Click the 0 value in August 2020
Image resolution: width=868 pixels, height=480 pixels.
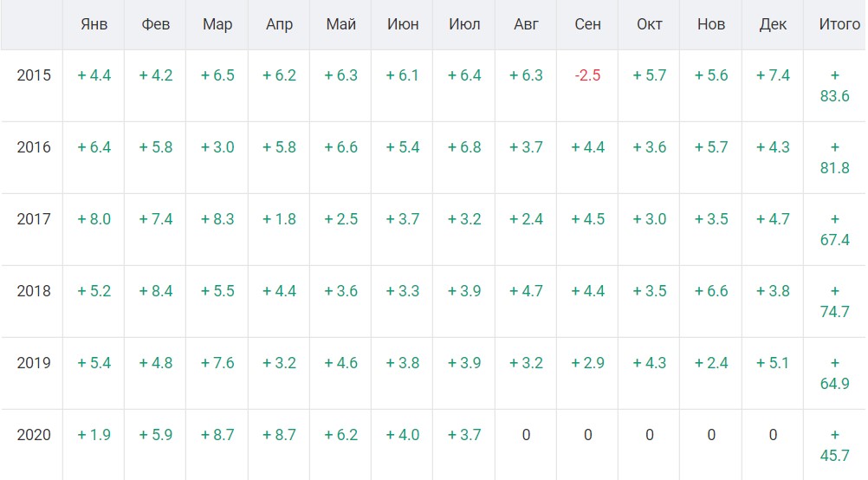526,435
